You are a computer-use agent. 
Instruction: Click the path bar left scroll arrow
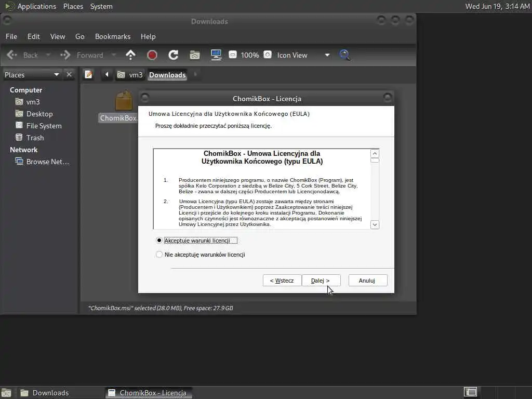coord(107,74)
